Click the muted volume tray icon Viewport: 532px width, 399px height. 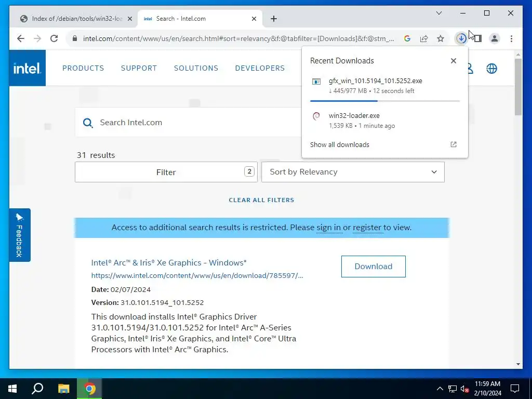(x=464, y=389)
